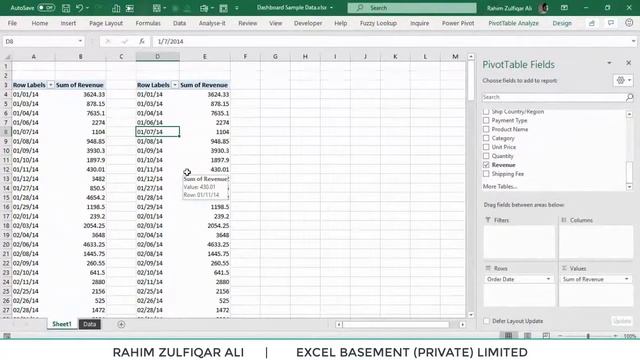
Task: Open the Design ribbon tab
Action: coord(562,23)
